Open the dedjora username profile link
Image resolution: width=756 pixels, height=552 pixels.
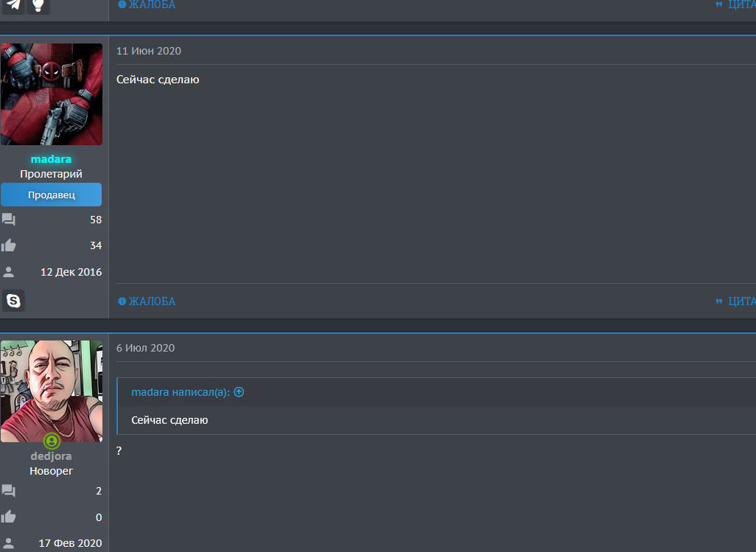pyautogui.click(x=52, y=456)
